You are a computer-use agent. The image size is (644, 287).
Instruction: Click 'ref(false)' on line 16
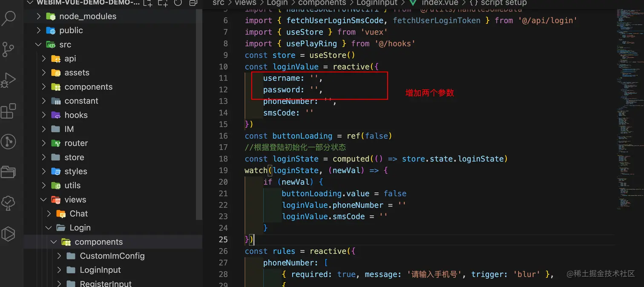click(369, 136)
